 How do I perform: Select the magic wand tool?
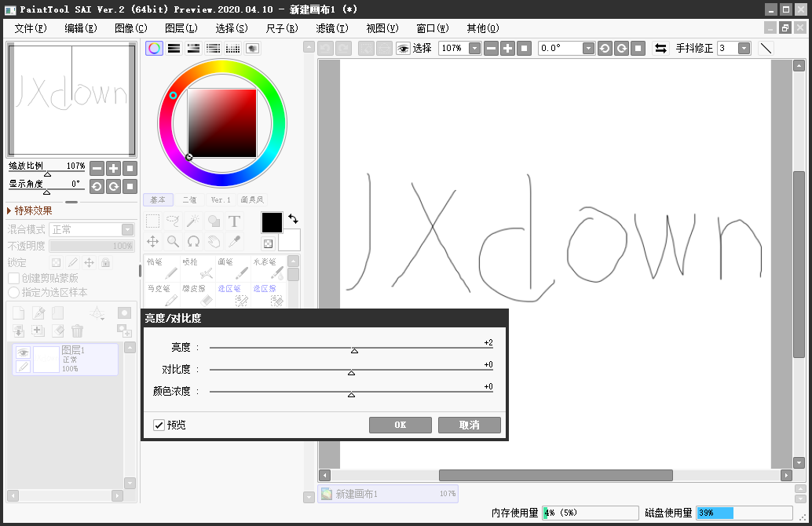coord(193,221)
